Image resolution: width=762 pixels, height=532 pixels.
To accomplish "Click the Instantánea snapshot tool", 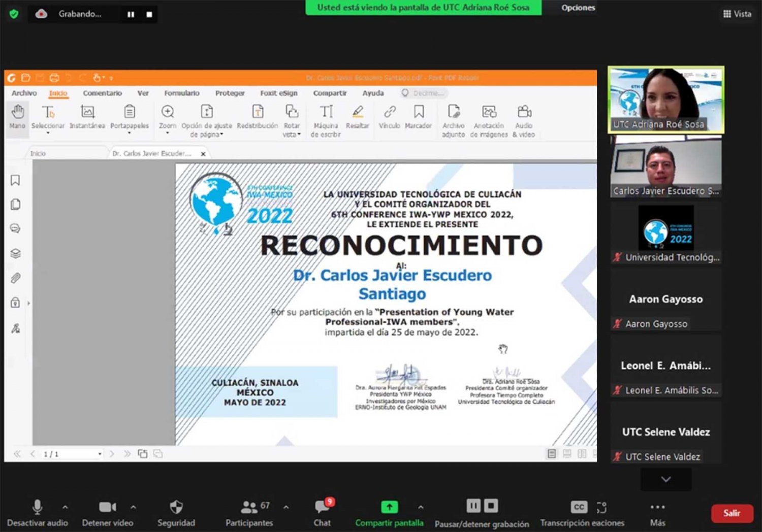I will (x=87, y=117).
